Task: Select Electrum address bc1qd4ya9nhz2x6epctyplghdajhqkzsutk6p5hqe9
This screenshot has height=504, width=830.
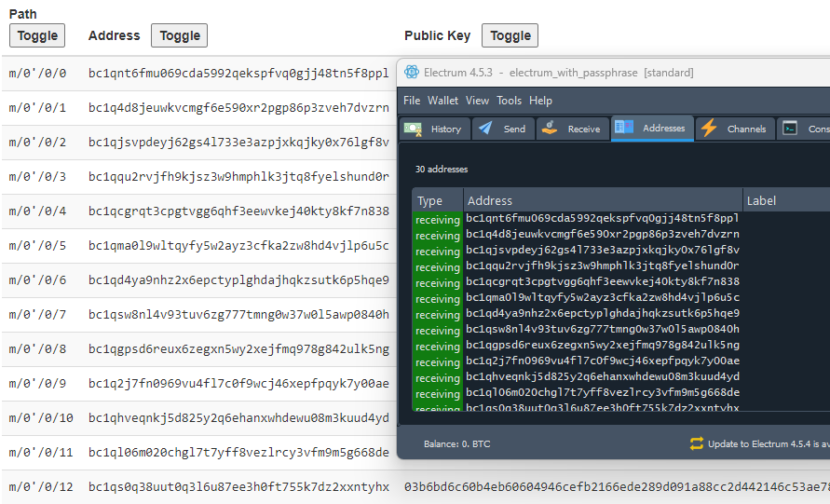Action: (x=603, y=313)
